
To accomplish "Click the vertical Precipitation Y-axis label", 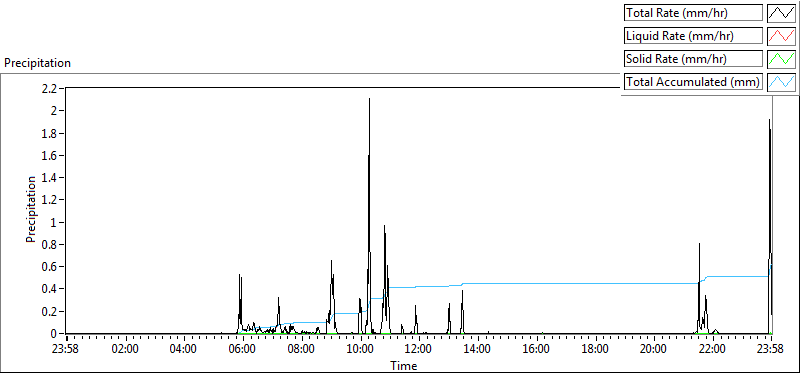I will click(x=31, y=210).
